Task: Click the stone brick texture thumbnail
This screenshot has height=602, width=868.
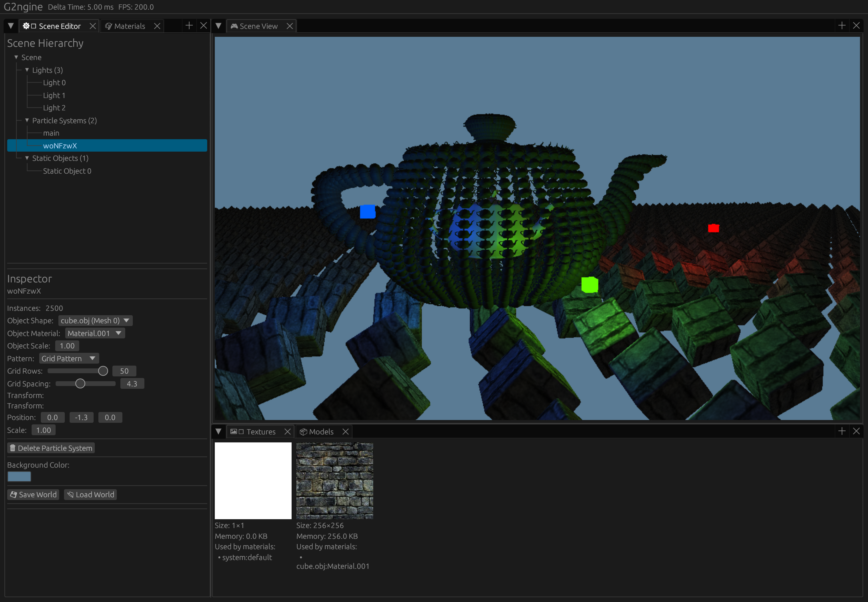Action: click(335, 481)
